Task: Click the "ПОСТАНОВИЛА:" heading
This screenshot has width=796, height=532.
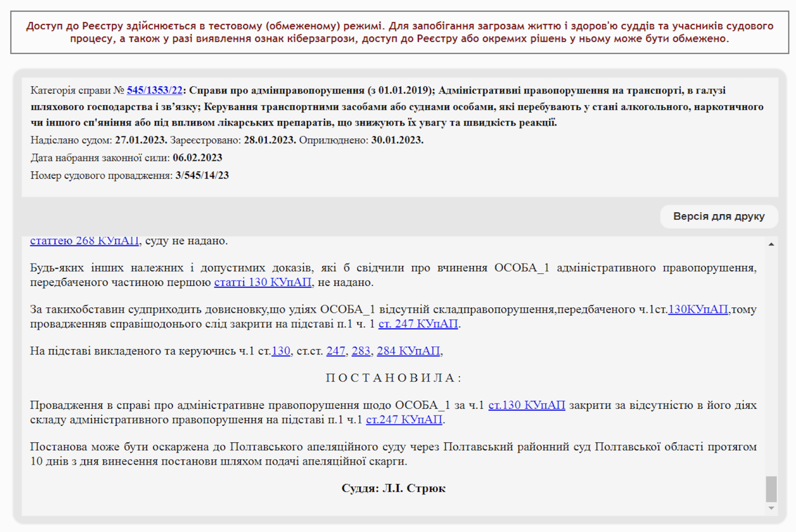Action: (x=393, y=378)
